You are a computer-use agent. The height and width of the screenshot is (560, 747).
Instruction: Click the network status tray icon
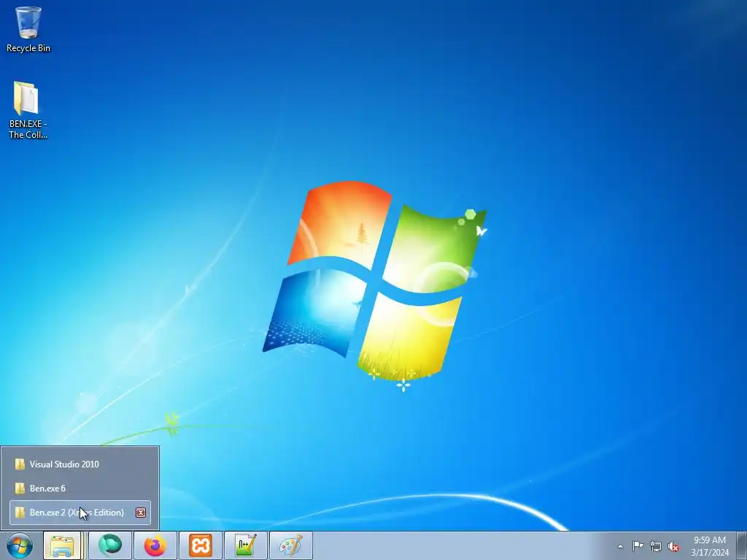tap(656, 546)
